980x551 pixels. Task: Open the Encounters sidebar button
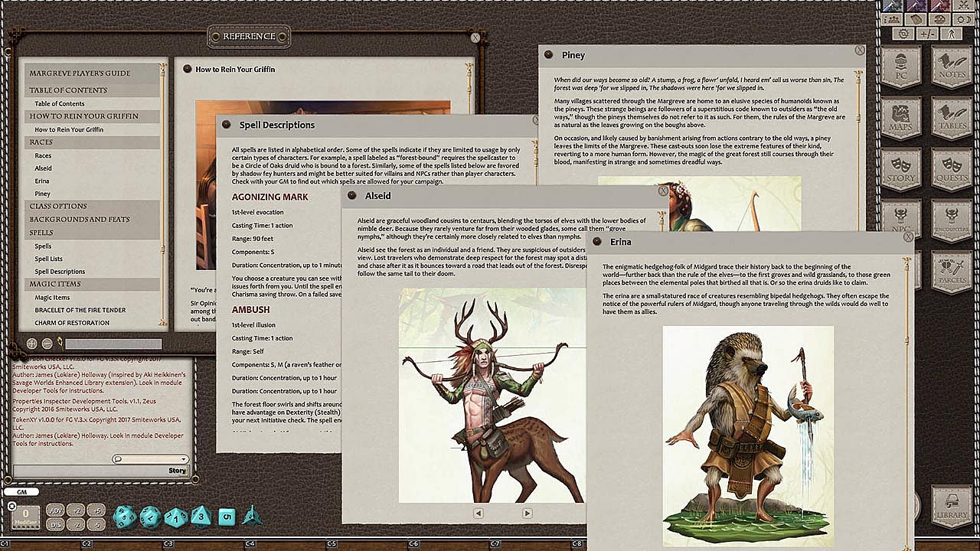click(952, 220)
